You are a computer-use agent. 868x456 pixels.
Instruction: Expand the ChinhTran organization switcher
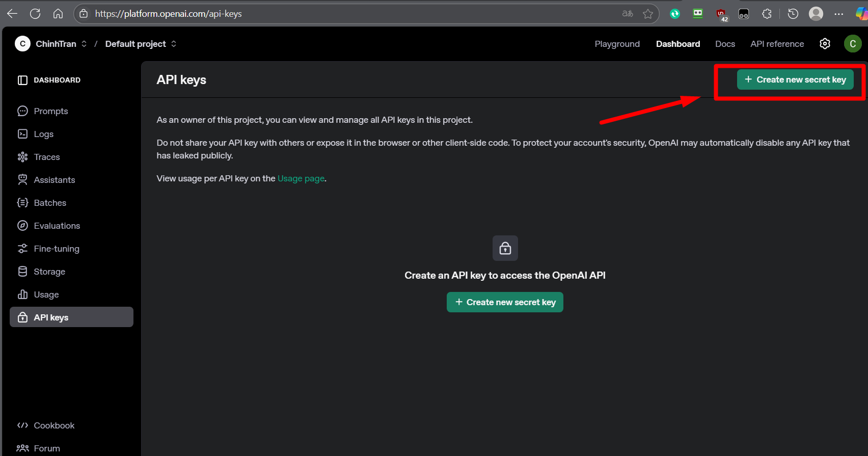tap(84, 44)
